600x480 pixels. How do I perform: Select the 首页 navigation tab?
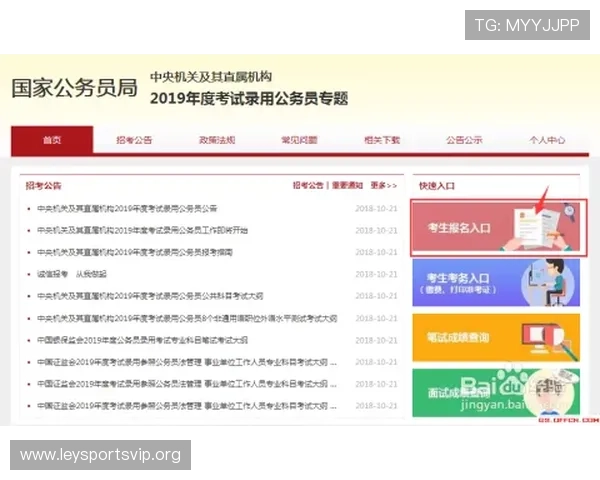(x=52, y=140)
